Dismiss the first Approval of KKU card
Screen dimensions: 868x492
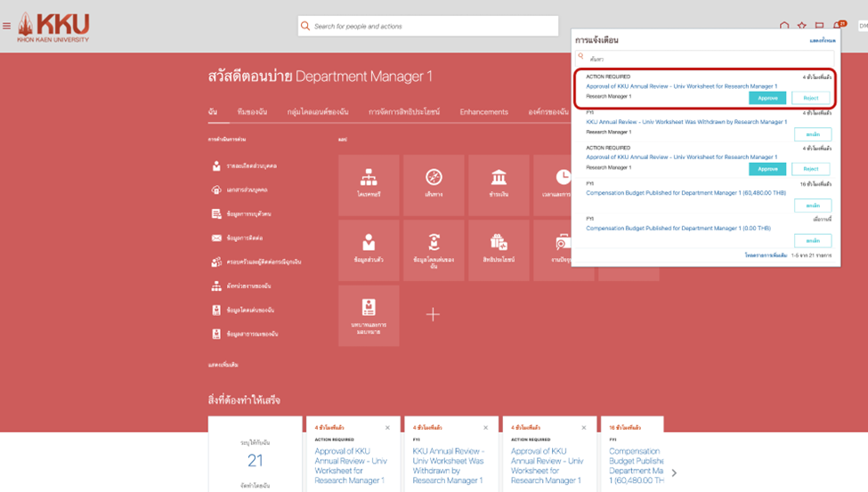point(387,428)
